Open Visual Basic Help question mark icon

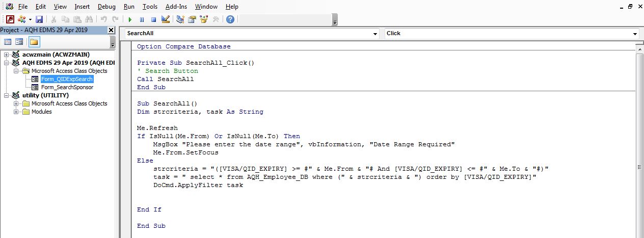pos(230,19)
